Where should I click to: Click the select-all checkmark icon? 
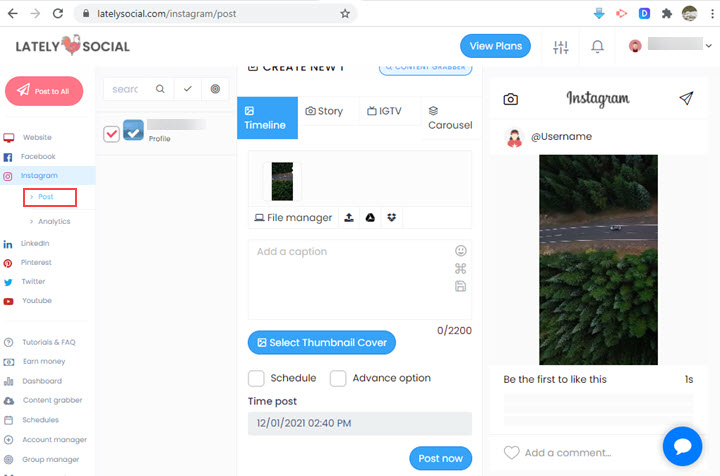pos(187,89)
